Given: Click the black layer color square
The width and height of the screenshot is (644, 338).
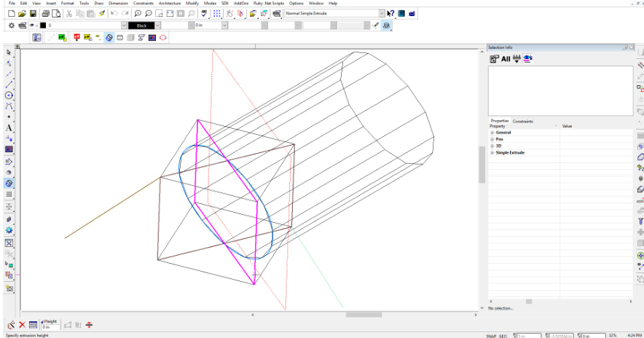Looking at the screenshot, I should pyautogui.click(x=43, y=25).
